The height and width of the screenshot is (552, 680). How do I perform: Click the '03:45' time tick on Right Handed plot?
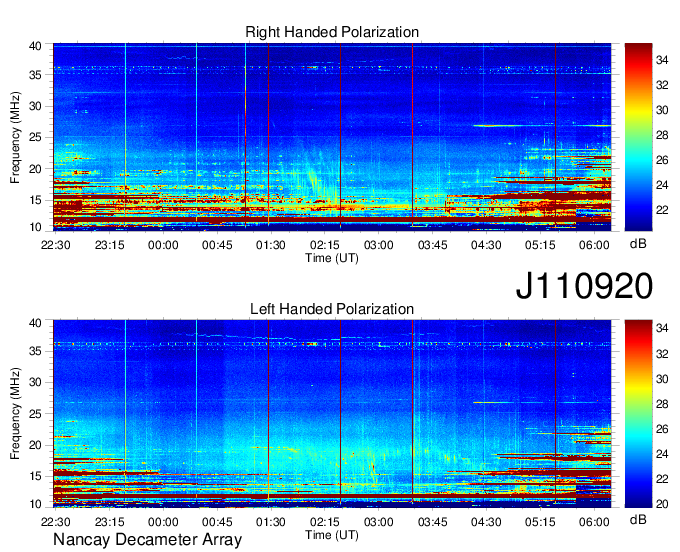432,245
